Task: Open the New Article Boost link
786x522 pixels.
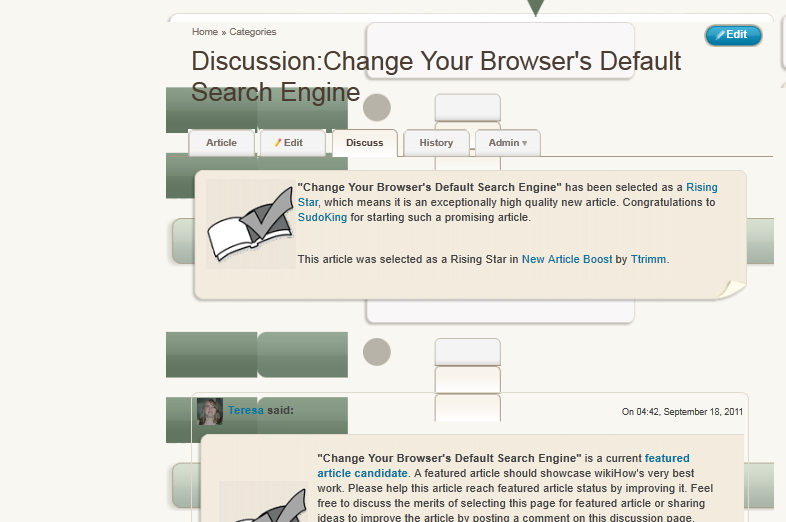Action: pos(567,259)
